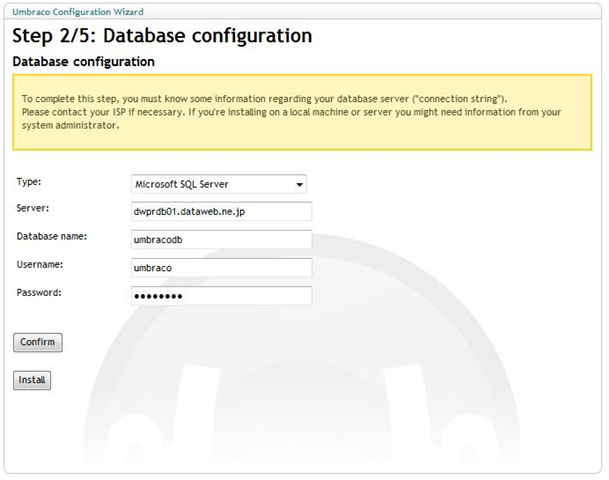This screenshot has width=609, height=480.
Task: Click the "Password:" label
Action: click(x=39, y=292)
